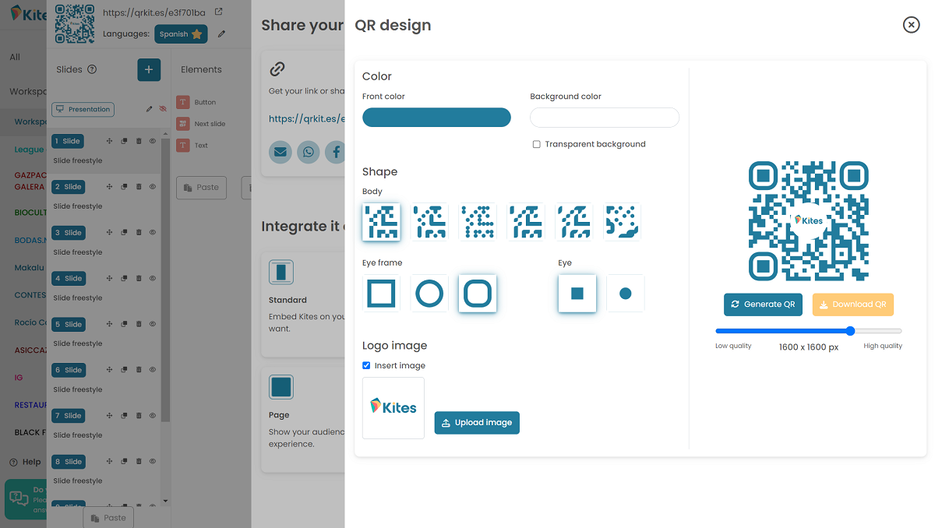Select the circle eye frame shape
This screenshot has width=935, height=528.
point(429,293)
